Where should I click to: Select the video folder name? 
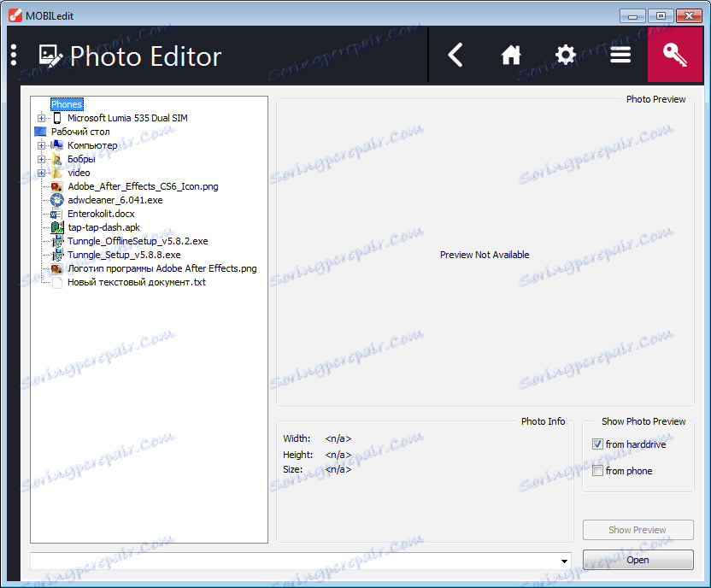tap(79, 173)
